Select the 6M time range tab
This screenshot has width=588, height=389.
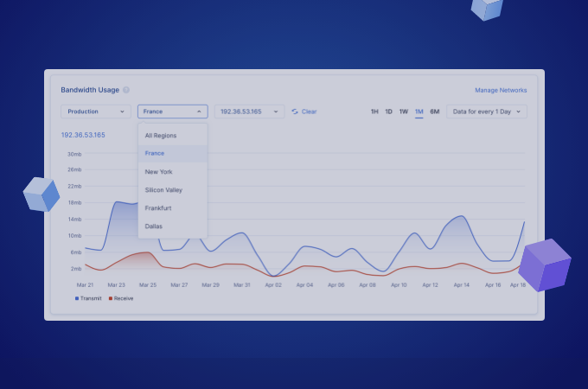tap(435, 112)
